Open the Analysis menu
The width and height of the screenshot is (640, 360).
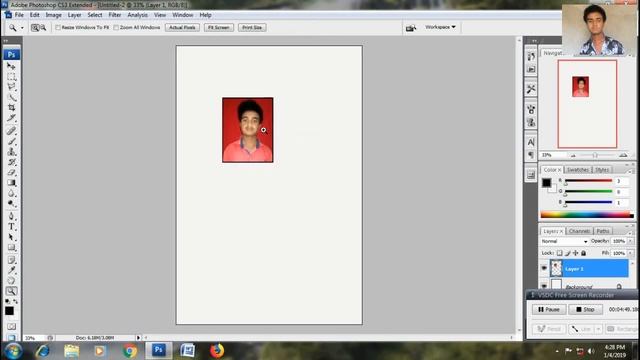coord(138,15)
